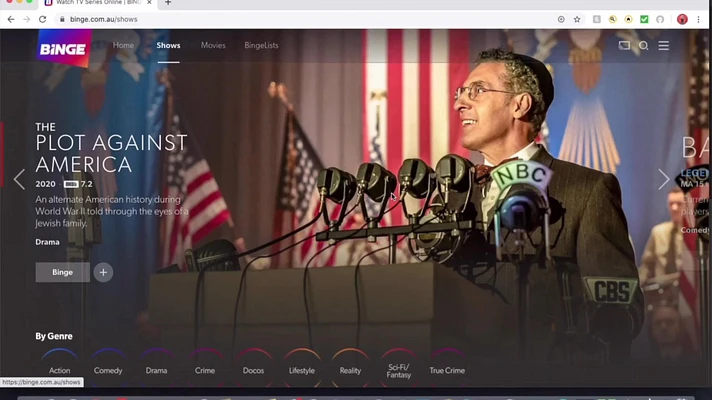Click the Binge watch button

click(x=63, y=272)
